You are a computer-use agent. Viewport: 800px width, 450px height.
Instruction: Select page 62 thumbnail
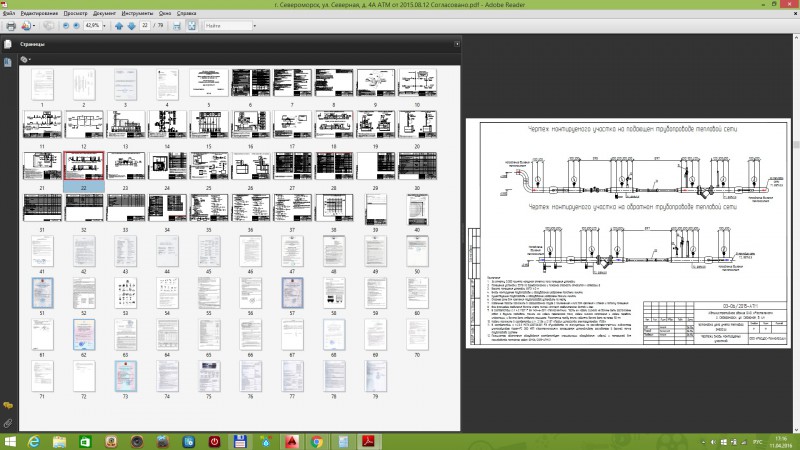(x=84, y=335)
